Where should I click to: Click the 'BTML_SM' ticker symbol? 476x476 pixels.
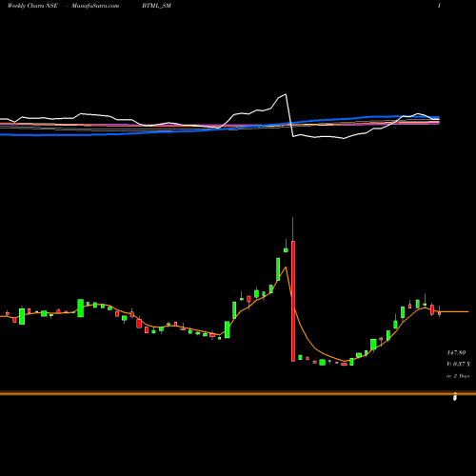[157, 6]
